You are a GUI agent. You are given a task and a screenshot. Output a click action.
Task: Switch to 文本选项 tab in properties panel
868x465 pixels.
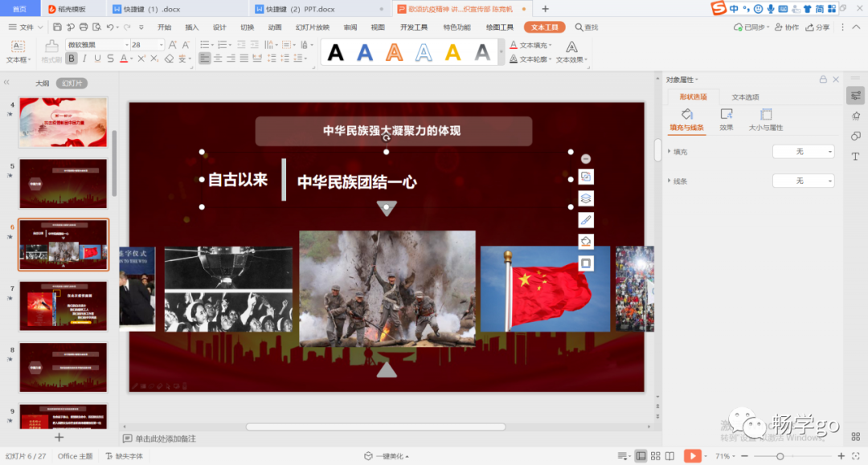click(745, 97)
